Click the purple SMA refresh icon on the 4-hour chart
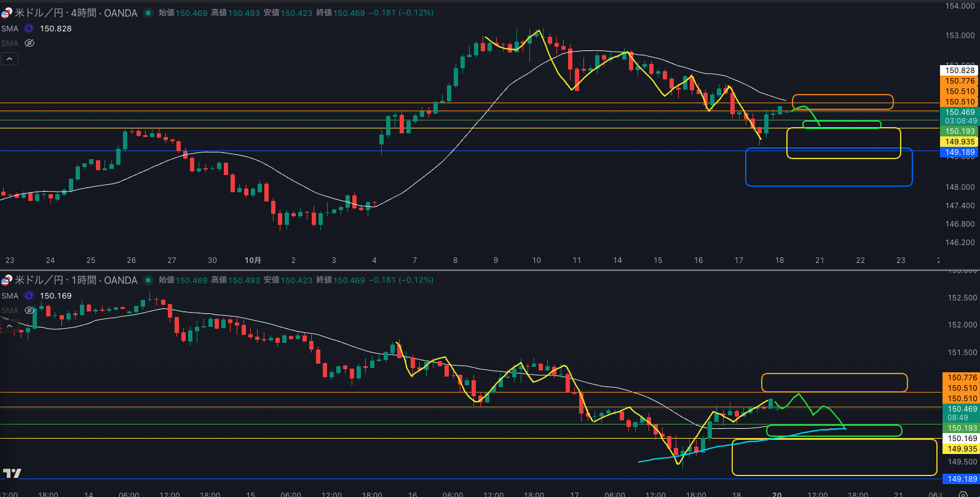The height and width of the screenshot is (497, 980). tap(29, 29)
